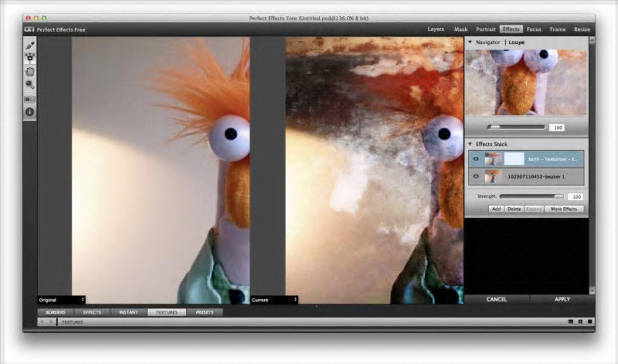
Task: Open the Borders tab
Action: click(56, 313)
